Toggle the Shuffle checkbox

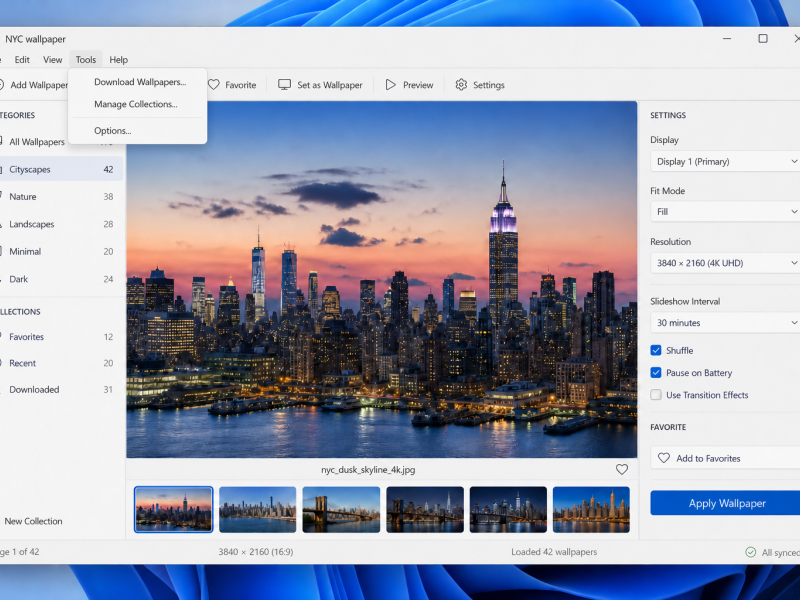[x=656, y=351]
